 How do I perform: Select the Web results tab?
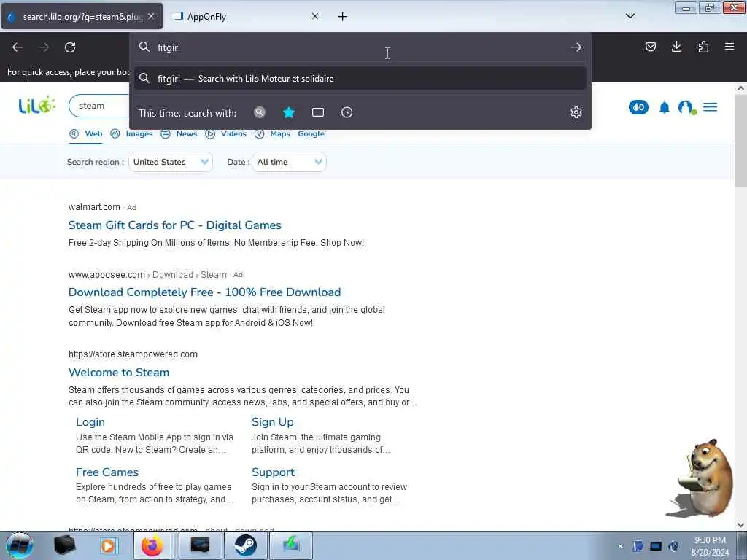(x=86, y=134)
